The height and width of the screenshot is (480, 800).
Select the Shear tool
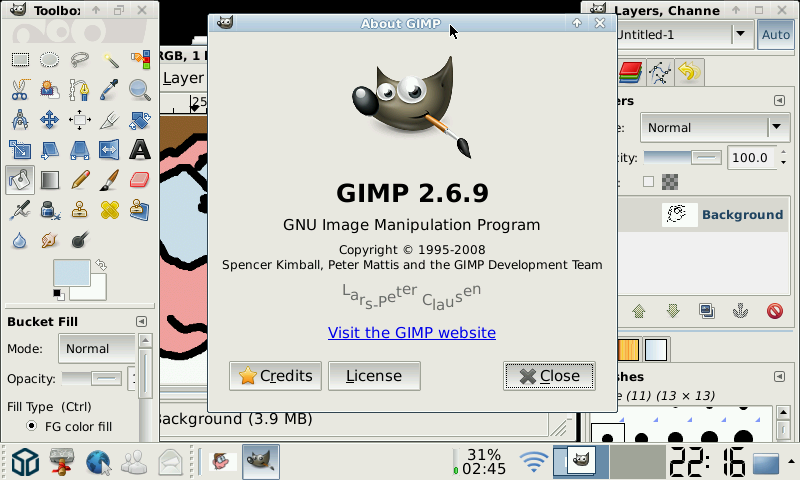tap(49, 150)
